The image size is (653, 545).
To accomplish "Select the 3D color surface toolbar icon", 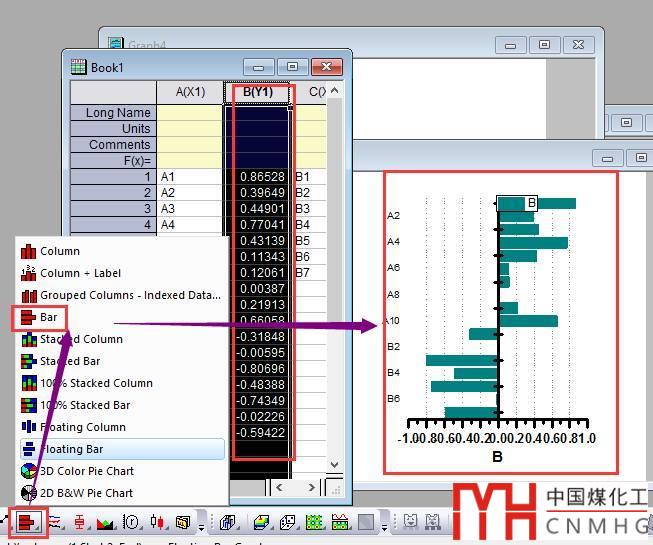I will pyautogui.click(x=261, y=522).
